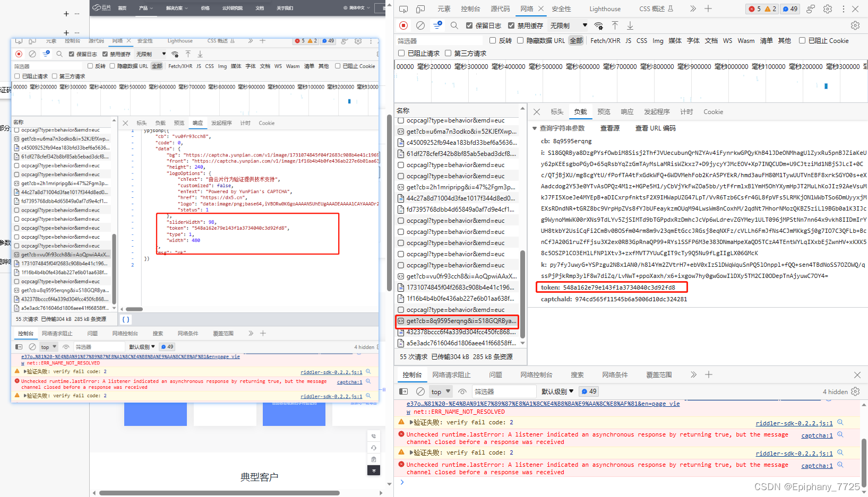Open the top context dropdown in right console
Image resolution: width=868 pixels, height=497 pixels.
point(441,391)
